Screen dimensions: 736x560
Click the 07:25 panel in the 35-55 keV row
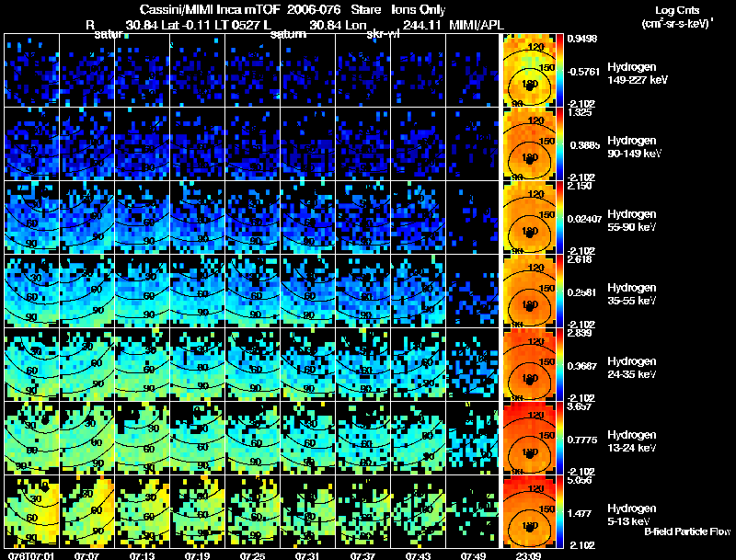click(252, 291)
